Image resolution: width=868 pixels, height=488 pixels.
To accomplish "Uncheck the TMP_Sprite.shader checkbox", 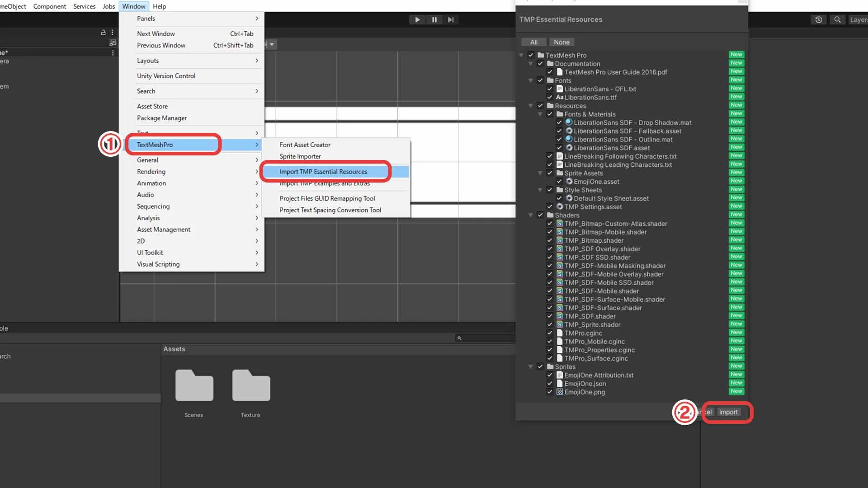I will [550, 324].
